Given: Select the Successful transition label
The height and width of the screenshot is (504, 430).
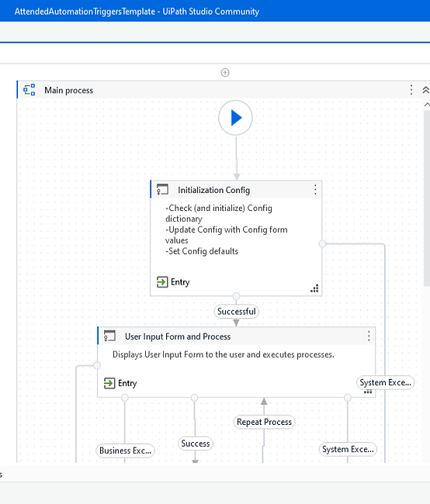Looking at the screenshot, I should (236, 312).
